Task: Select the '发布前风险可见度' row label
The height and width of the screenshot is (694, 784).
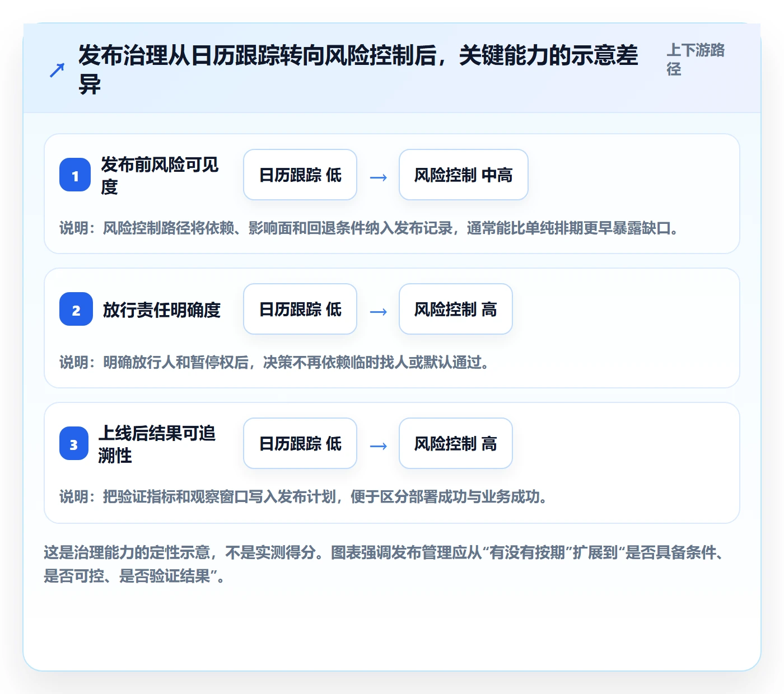Action: (x=160, y=175)
